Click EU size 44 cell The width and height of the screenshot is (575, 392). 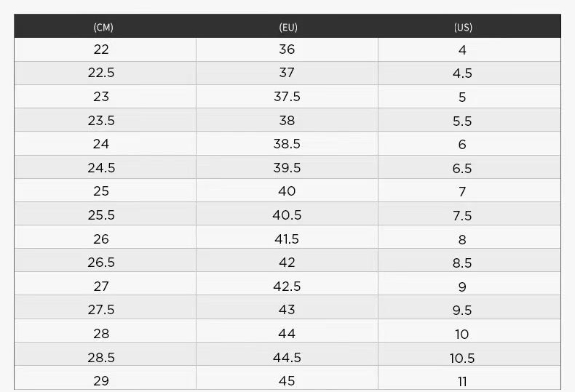(287, 334)
